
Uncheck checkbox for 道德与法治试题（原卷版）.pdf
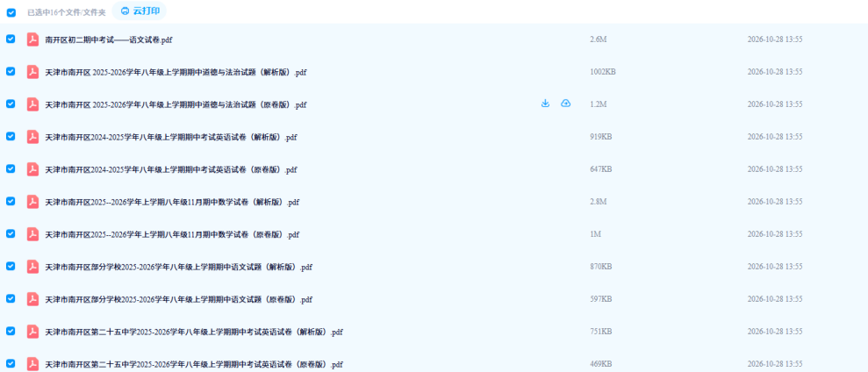tap(11, 104)
